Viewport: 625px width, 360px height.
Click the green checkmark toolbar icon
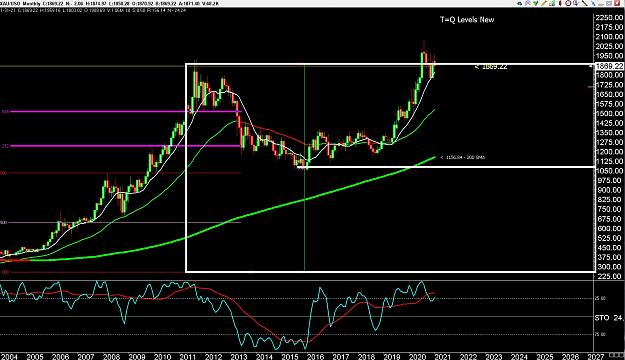click(536, 3)
